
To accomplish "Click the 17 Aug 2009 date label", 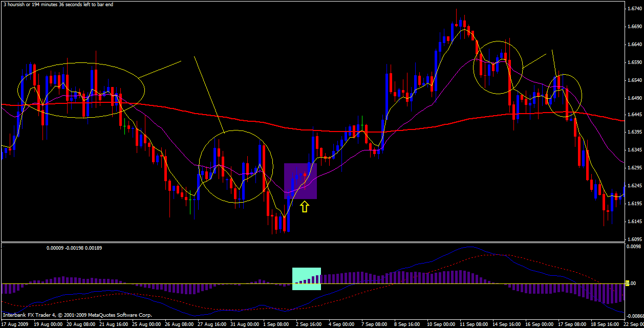I will coord(15,324).
